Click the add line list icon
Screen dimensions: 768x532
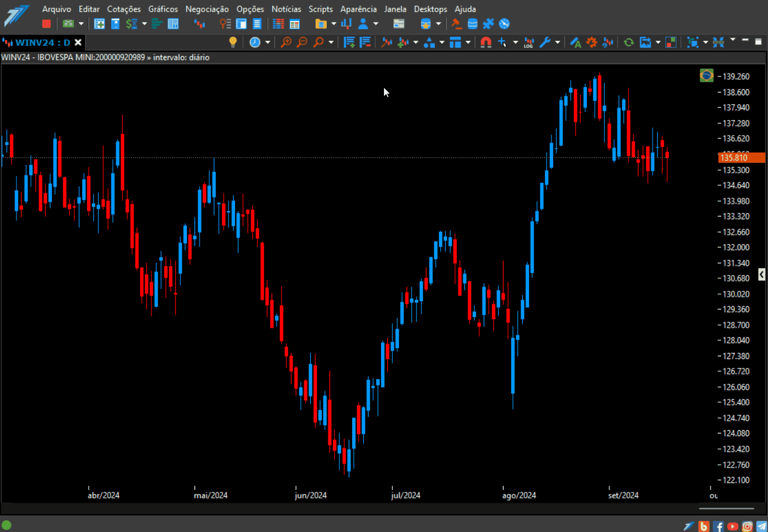pyautogui.click(x=349, y=42)
